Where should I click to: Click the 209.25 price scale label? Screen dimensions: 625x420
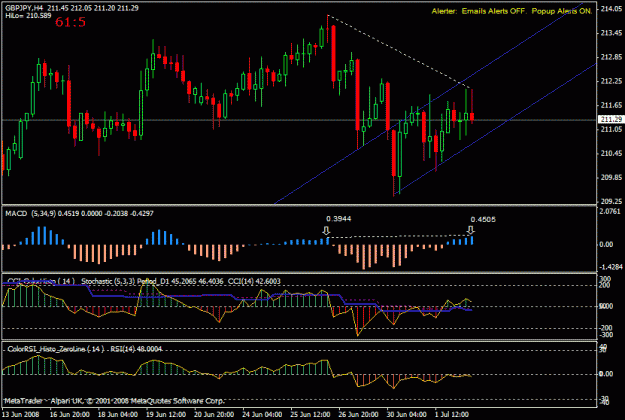(x=611, y=201)
